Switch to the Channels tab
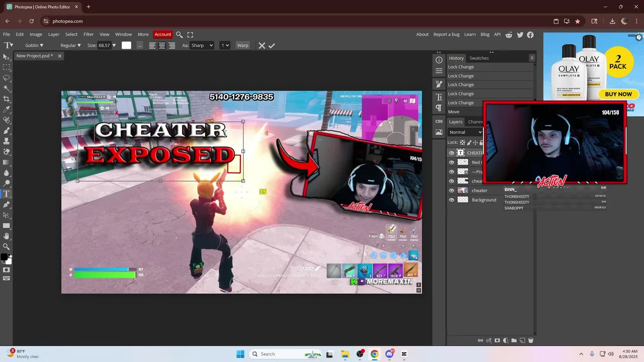This screenshot has width=644, height=362. point(475,122)
